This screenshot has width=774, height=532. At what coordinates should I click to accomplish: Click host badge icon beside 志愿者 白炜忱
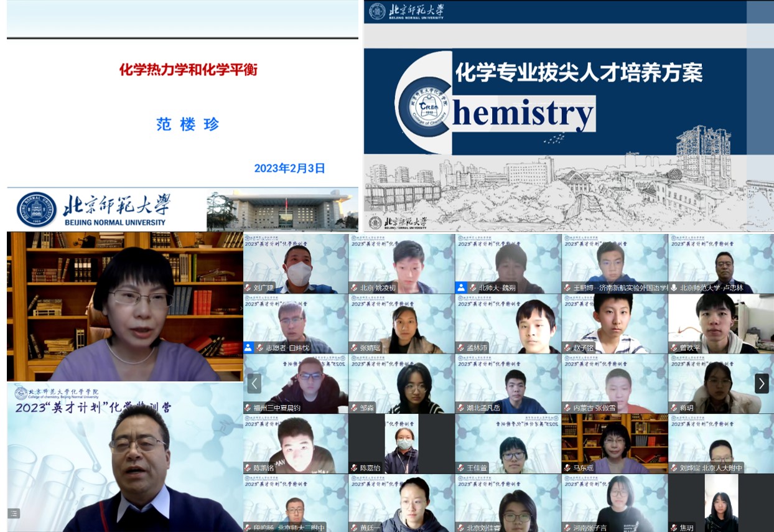pyautogui.click(x=249, y=348)
